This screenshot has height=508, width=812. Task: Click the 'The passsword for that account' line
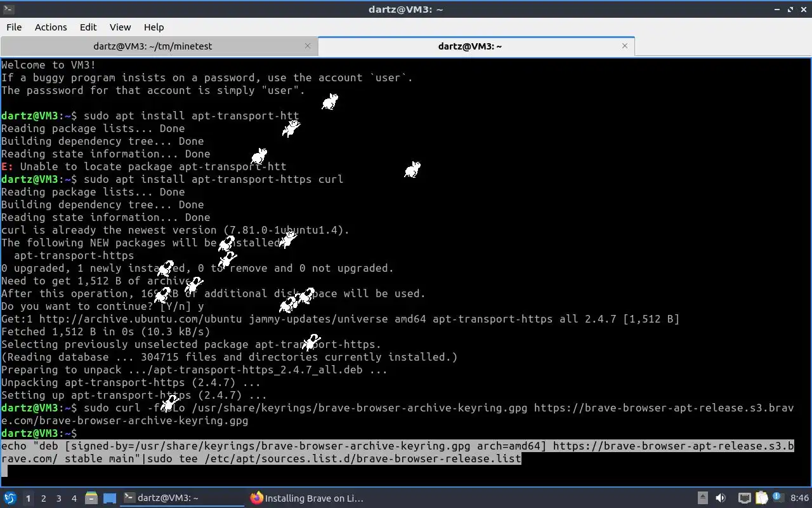coord(154,90)
